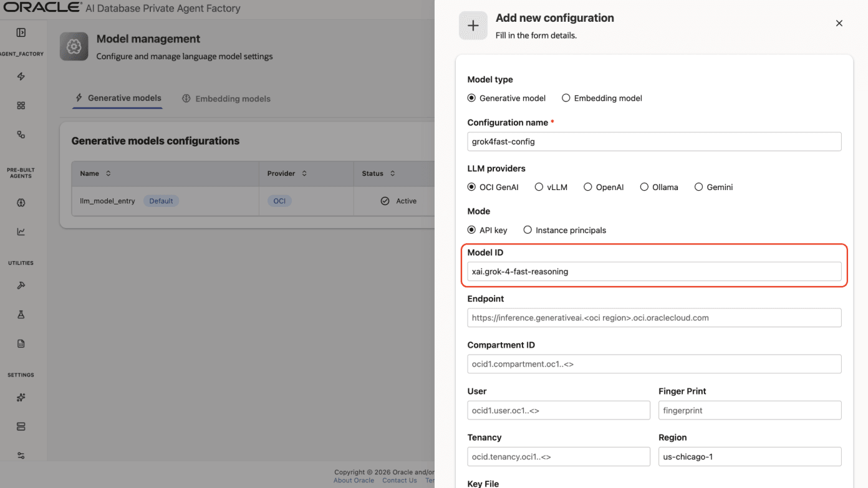The width and height of the screenshot is (868, 488).
Task: Open the document sheet icon under Utilities
Action: point(21,343)
